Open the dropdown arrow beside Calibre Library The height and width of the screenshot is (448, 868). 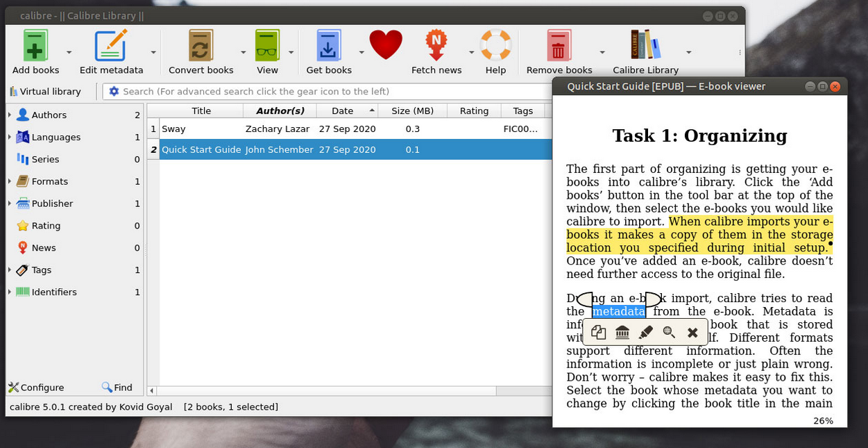pyautogui.click(x=688, y=52)
